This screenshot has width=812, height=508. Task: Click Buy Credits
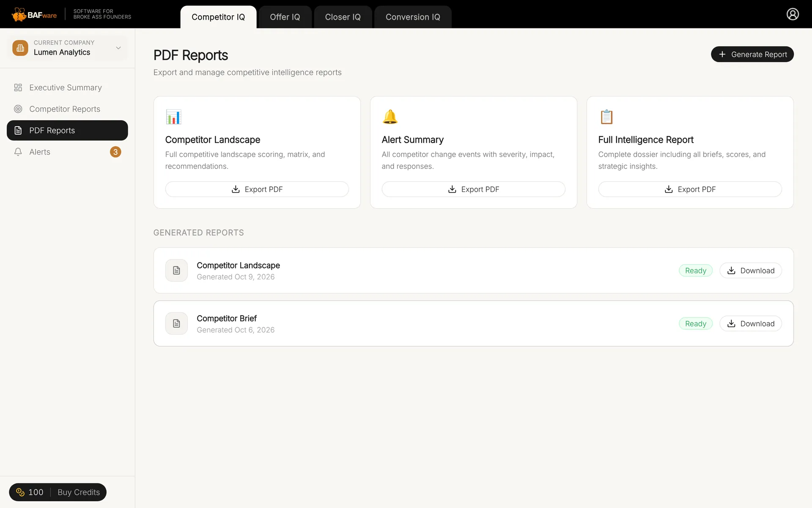(79, 492)
